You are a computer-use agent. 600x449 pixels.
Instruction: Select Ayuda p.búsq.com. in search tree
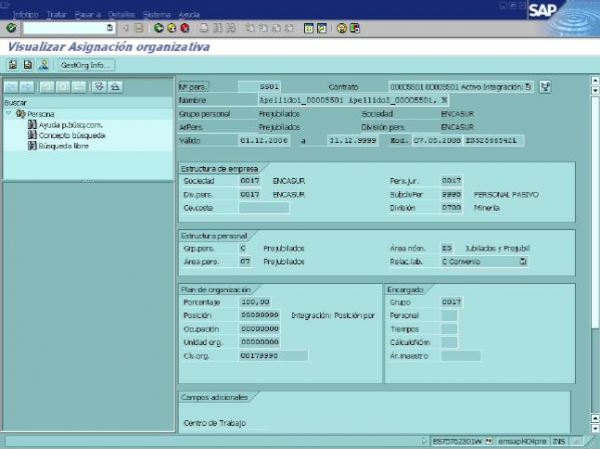pyautogui.click(x=70, y=125)
